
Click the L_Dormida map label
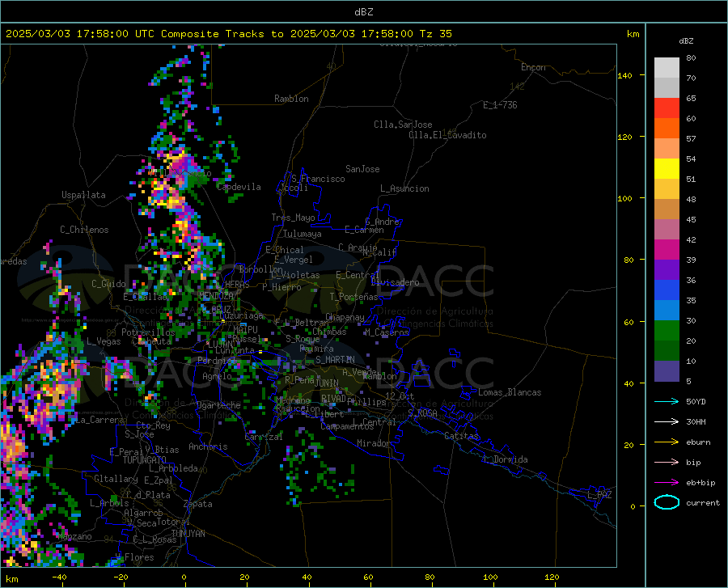505,459
